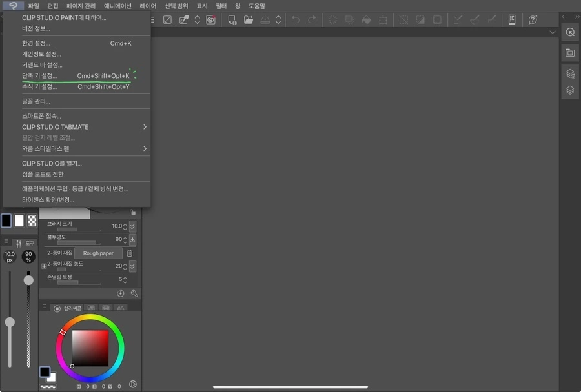Image resolution: width=581 pixels, height=392 pixels.
Task: Open the Quick Access panel icon on right dock
Action: tap(570, 33)
